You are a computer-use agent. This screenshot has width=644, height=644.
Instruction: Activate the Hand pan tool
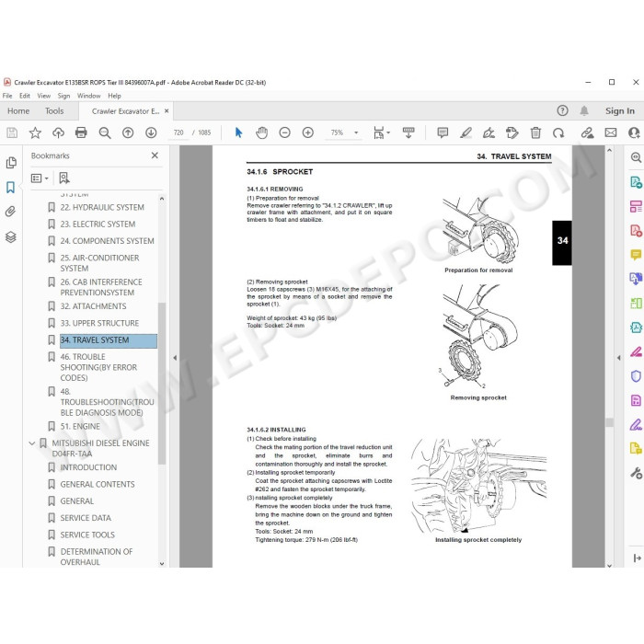(x=261, y=132)
